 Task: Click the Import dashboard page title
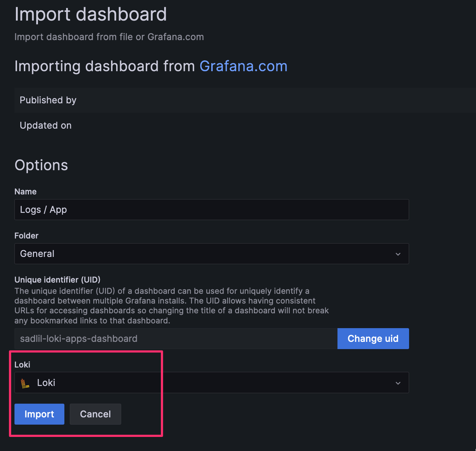click(x=90, y=14)
